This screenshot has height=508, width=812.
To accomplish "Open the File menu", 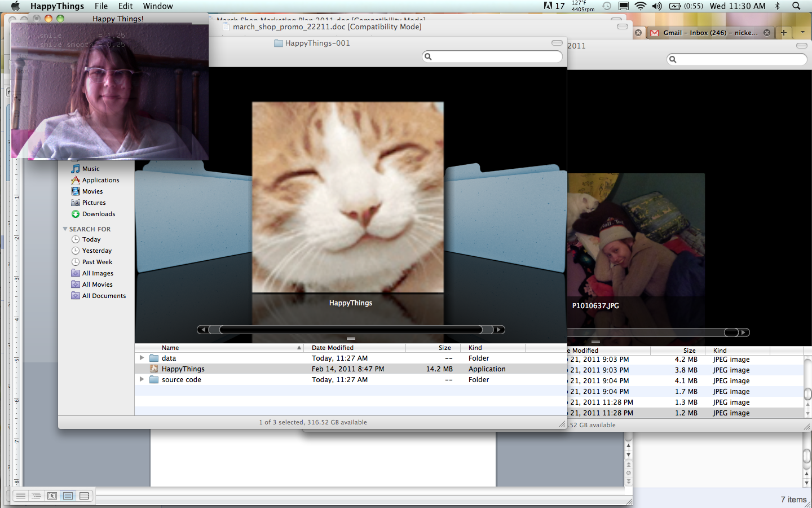I will pos(101,6).
